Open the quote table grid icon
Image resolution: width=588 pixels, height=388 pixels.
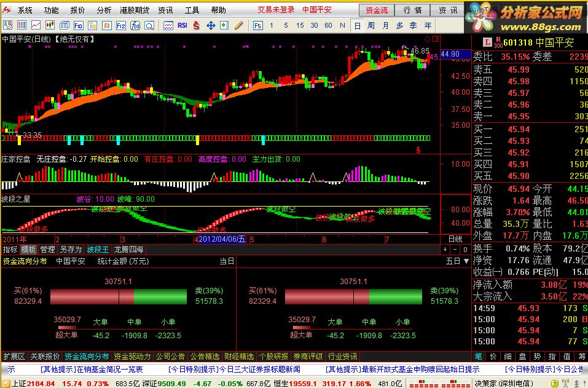(22, 25)
